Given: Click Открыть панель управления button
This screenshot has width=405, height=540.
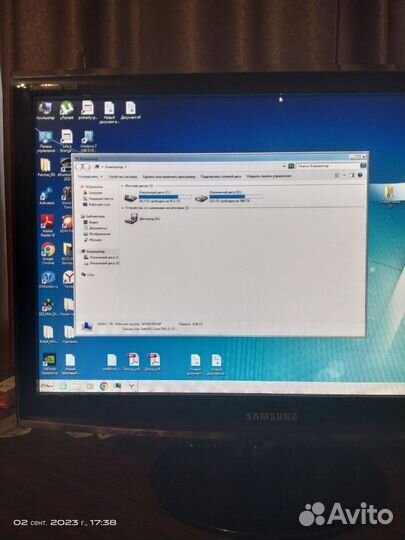Looking at the screenshot, I should pyautogui.click(x=269, y=176).
